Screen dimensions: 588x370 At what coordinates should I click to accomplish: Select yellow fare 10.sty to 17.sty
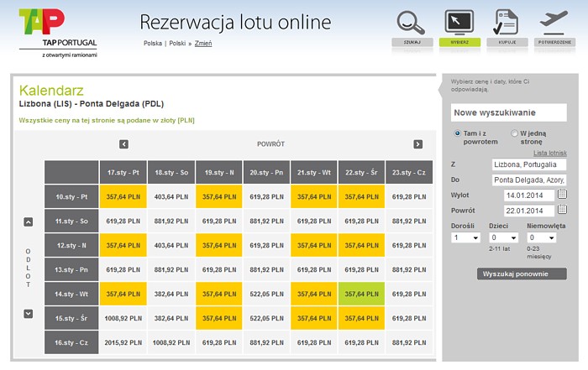(x=123, y=196)
